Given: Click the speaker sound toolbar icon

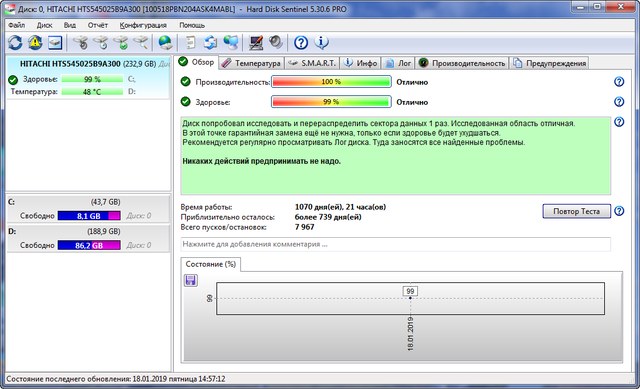Looking at the screenshot, I should tap(276, 42).
